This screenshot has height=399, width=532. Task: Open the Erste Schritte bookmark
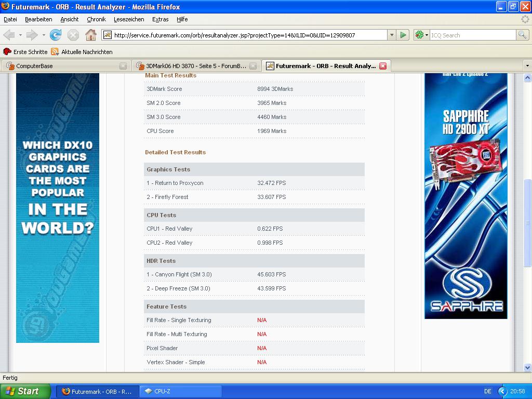click(25, 52)
